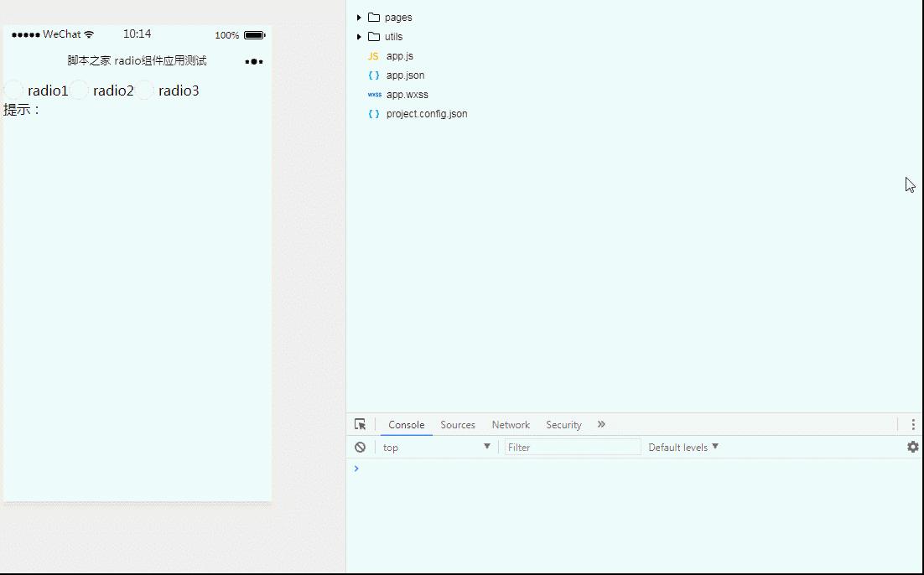
Task: Open the project.config.json file
Action: (427, 114)
